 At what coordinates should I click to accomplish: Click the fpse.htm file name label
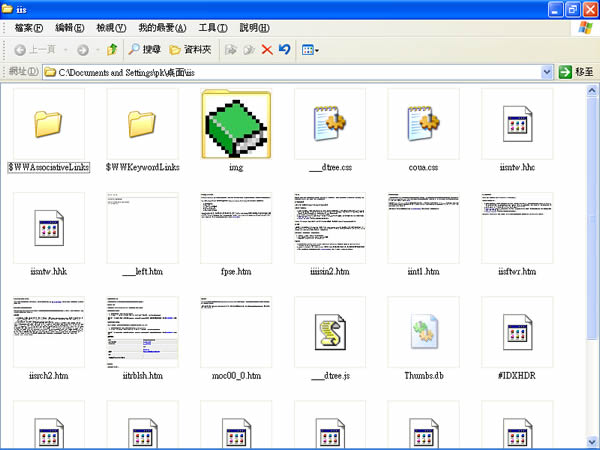(236, 272)
